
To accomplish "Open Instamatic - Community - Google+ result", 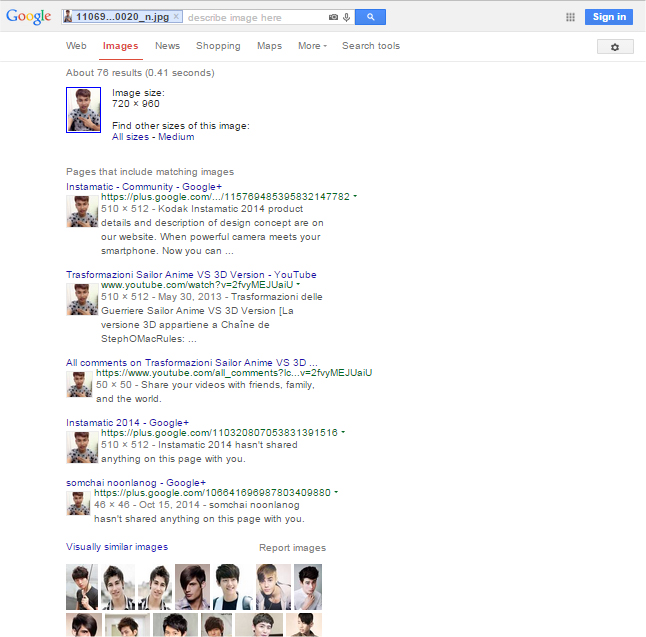I will (144, 187).
